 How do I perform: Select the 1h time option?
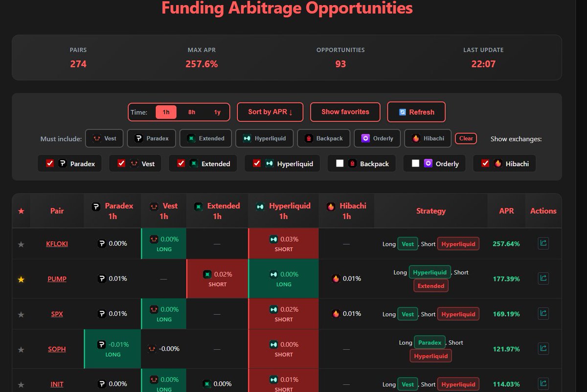(166, 112)
